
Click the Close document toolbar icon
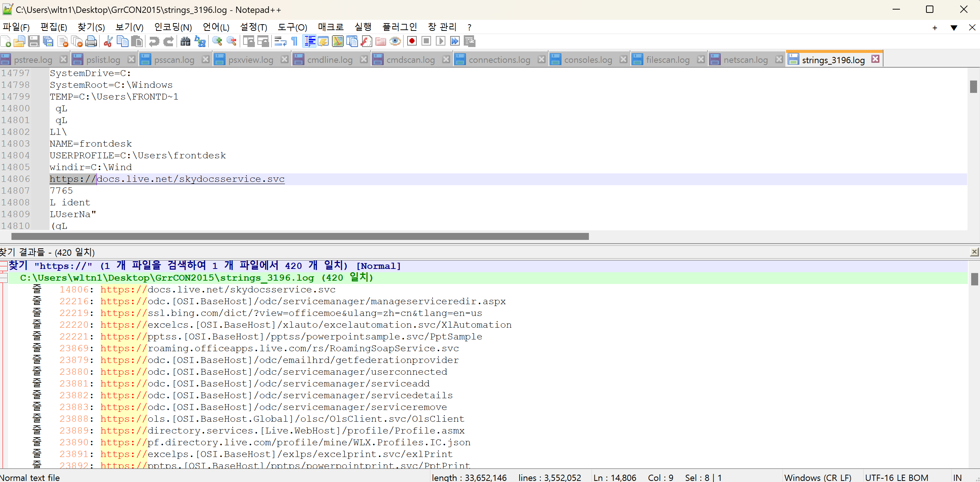pos(63,41)
